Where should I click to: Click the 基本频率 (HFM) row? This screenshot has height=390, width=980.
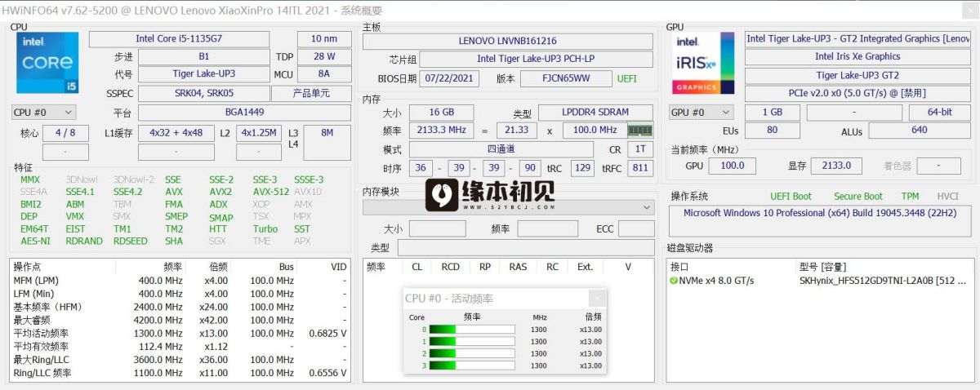180,307
